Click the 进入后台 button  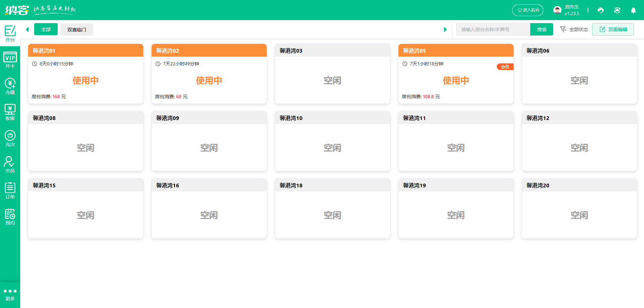pos(528,10)
